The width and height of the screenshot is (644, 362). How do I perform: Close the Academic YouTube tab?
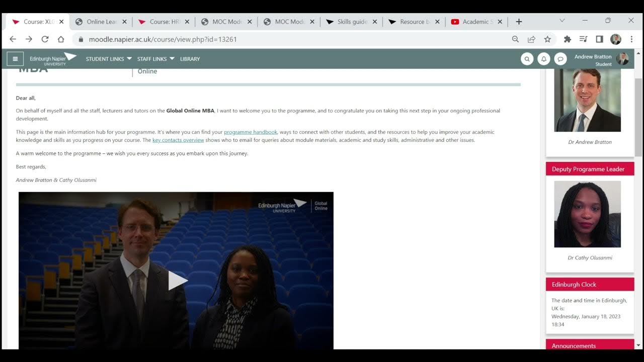[x=500, y=22]
